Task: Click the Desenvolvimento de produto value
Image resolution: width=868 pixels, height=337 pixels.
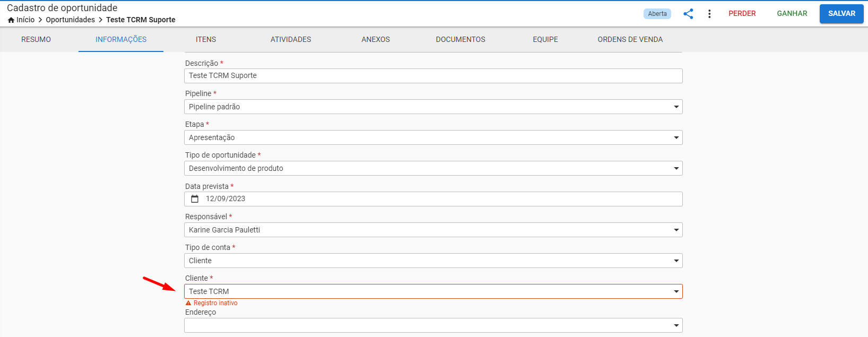Action: click(x=236, y=168)
